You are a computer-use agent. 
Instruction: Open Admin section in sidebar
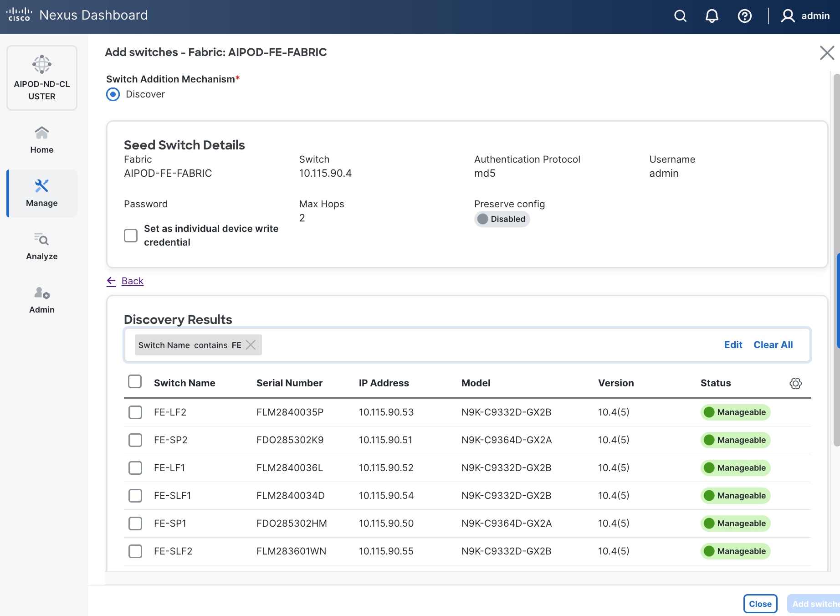coord(42,300)
